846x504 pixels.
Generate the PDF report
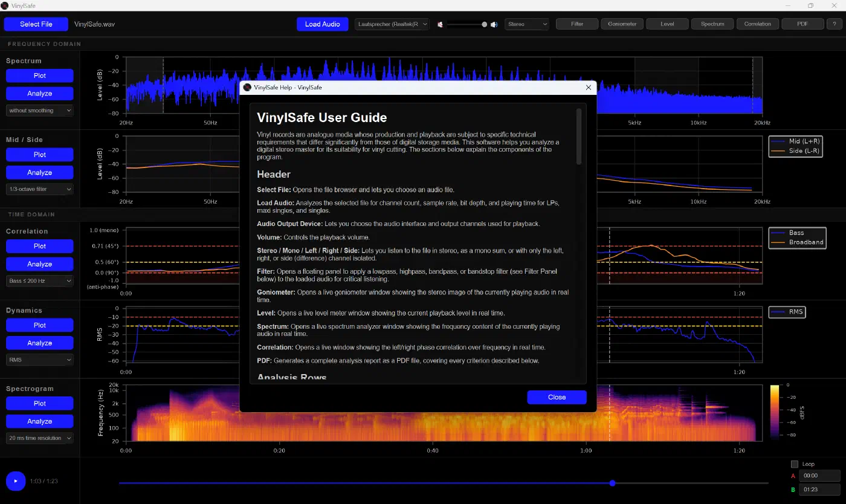(x=803, y=24)
